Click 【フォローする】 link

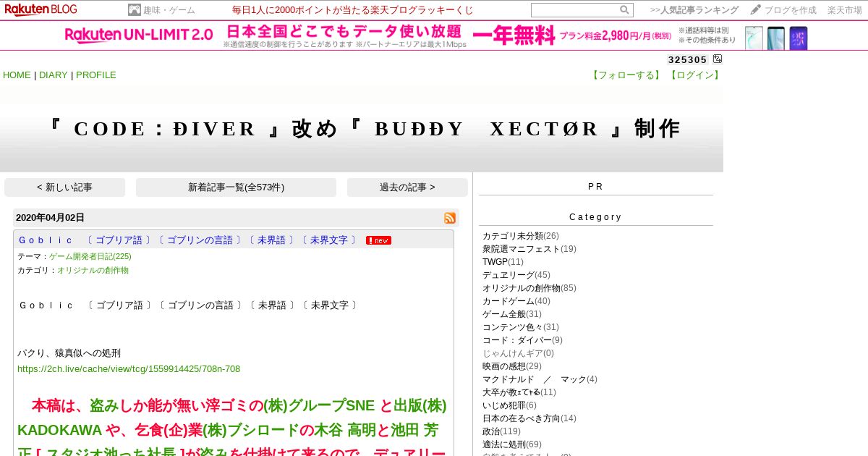[x=628, y=75]
